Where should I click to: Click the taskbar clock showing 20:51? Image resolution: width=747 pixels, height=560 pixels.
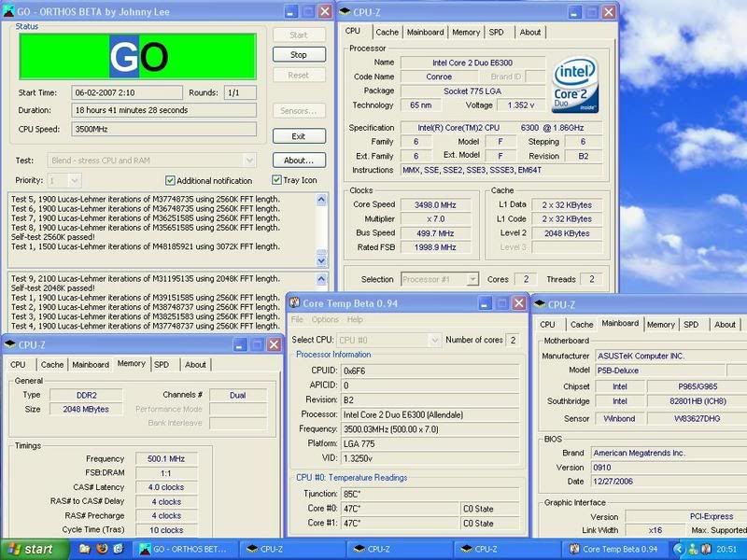[726, 549]
